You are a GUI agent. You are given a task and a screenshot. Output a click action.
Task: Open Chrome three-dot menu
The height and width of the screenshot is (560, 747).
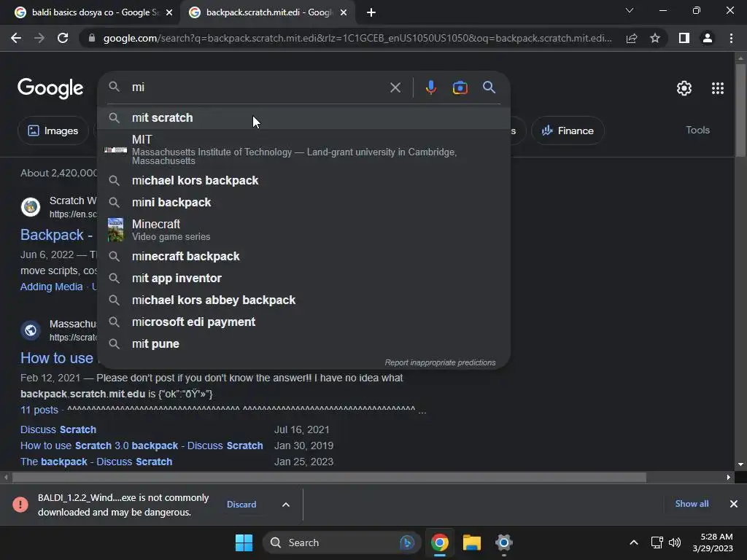point(731,38)
